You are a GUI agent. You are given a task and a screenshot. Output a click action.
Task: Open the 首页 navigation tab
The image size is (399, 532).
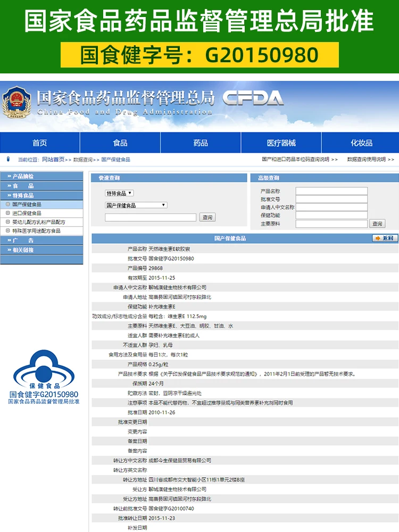[x=40, y=143]
